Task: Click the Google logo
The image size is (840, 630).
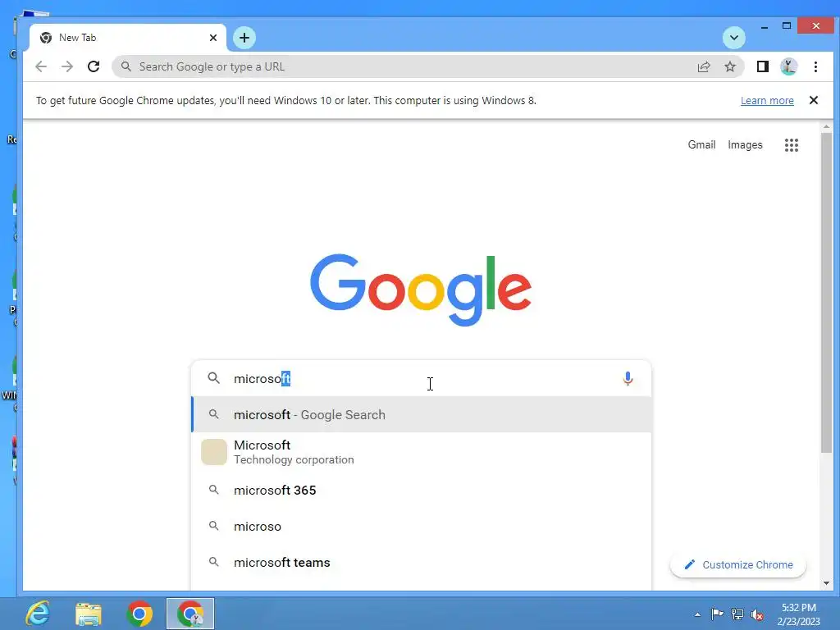Action: pos(421,290)
